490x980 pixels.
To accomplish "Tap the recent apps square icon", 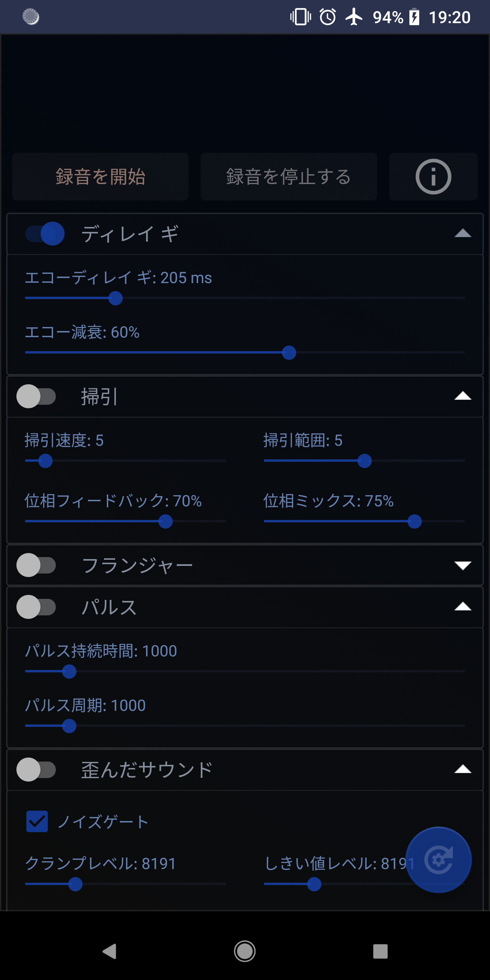I will pos(380,951).
